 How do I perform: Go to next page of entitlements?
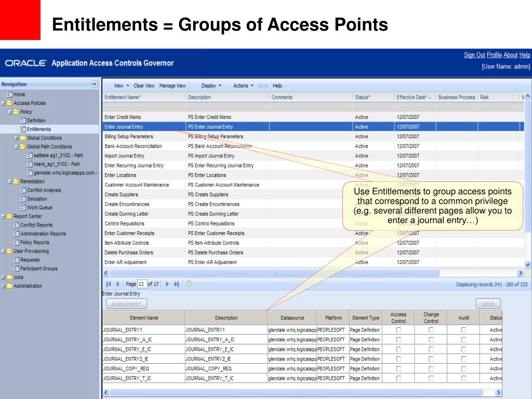tap(167, 284)
